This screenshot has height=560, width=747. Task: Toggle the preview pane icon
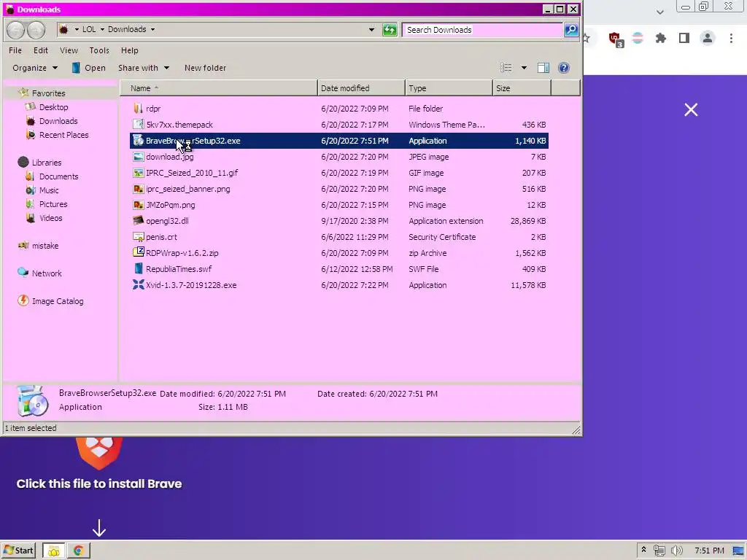(543, 68)
